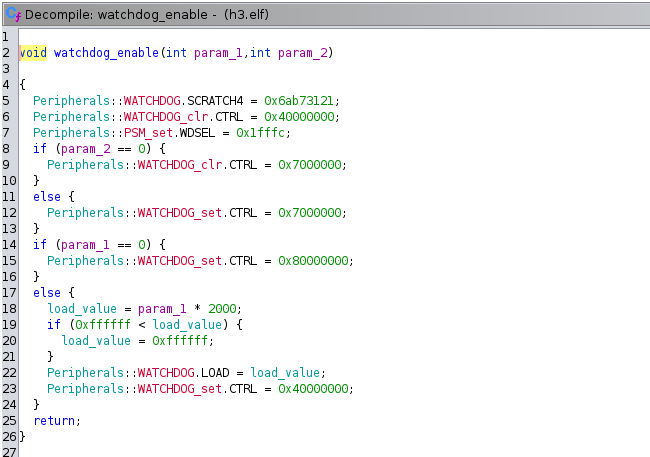Click line number 25 in gutter
Viewport: 650px width, 457px height.
(x=9, y=421)
